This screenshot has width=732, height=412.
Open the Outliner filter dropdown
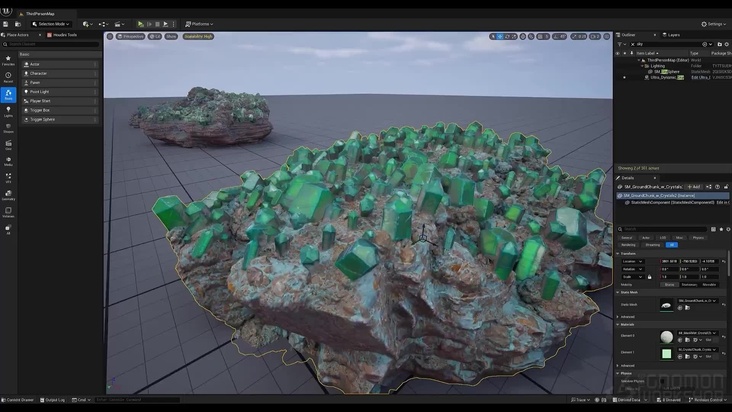coord(621,44)
